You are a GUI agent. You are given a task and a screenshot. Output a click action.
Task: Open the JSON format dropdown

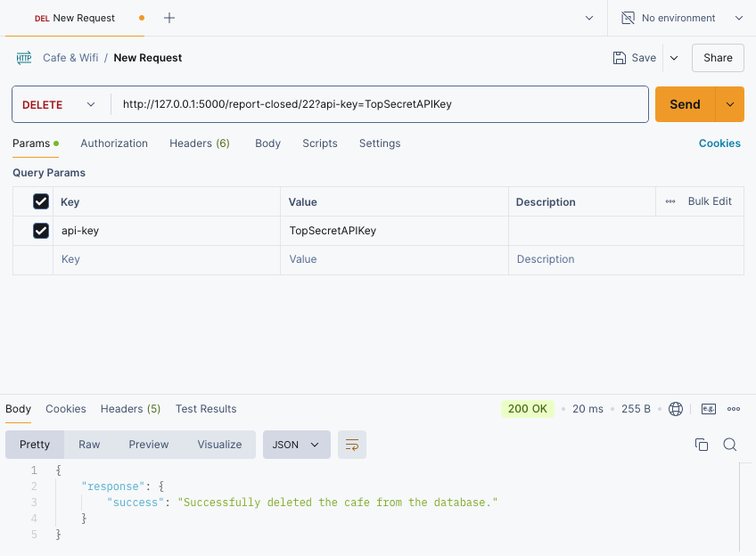297,445
